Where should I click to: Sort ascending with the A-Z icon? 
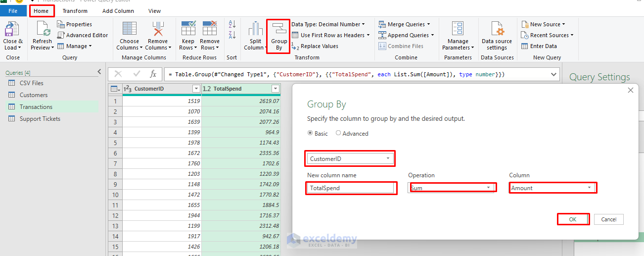tap(232, 24)
